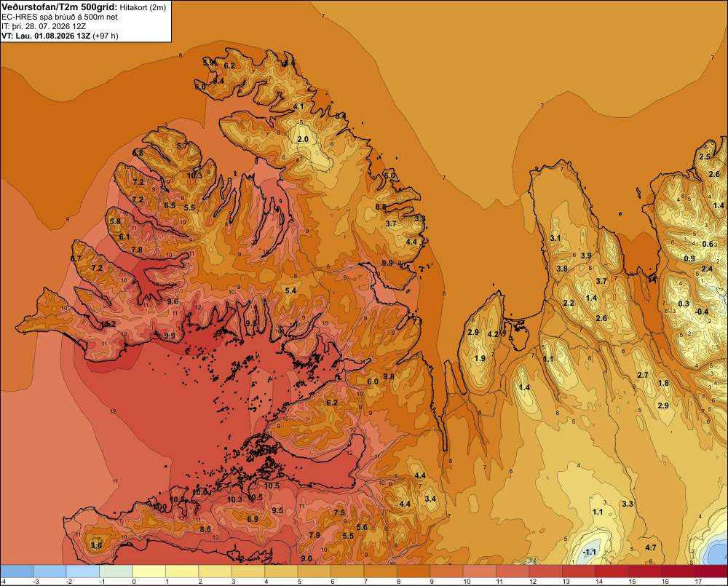Click the legend scale label -4
The image size is (728, 586).
click(3, 582)
